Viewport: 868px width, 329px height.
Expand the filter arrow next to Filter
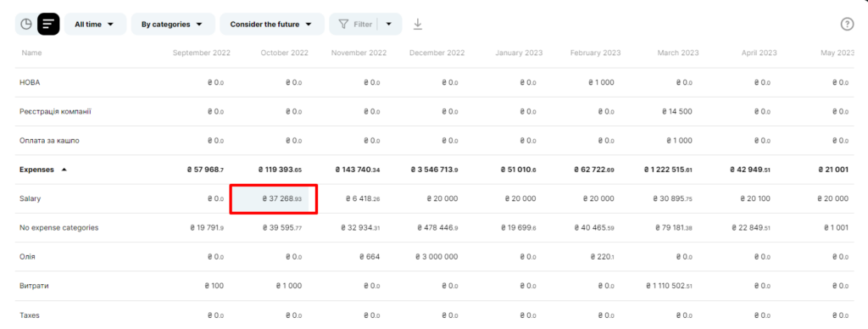coord(389,25)
